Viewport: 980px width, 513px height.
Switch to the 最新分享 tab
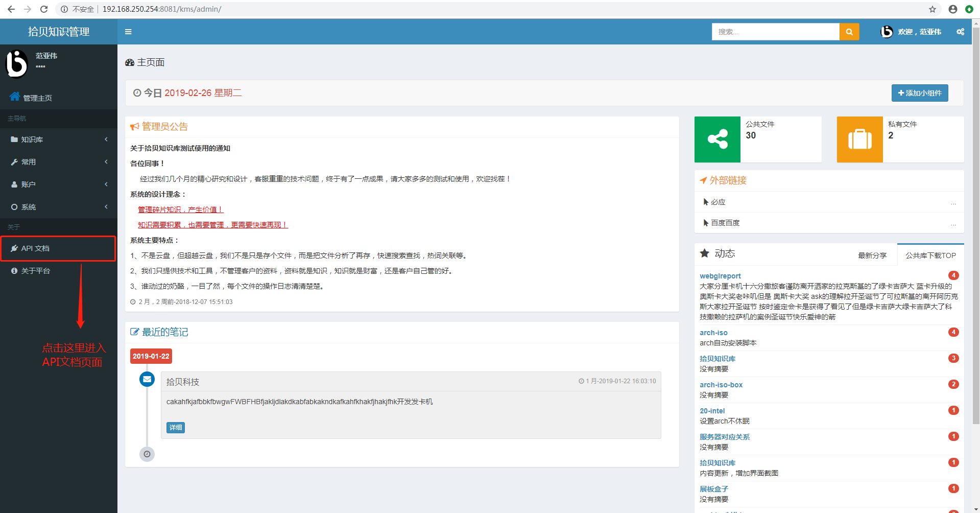(x=872, y=255)
